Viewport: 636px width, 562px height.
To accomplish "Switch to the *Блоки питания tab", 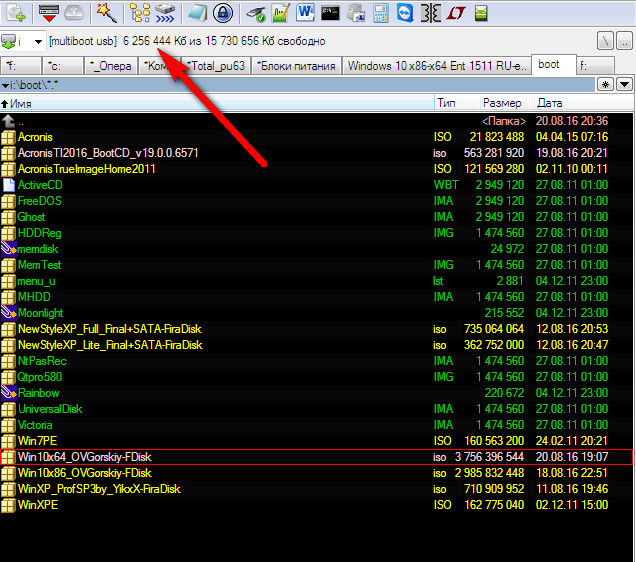I will click(297, 66).
